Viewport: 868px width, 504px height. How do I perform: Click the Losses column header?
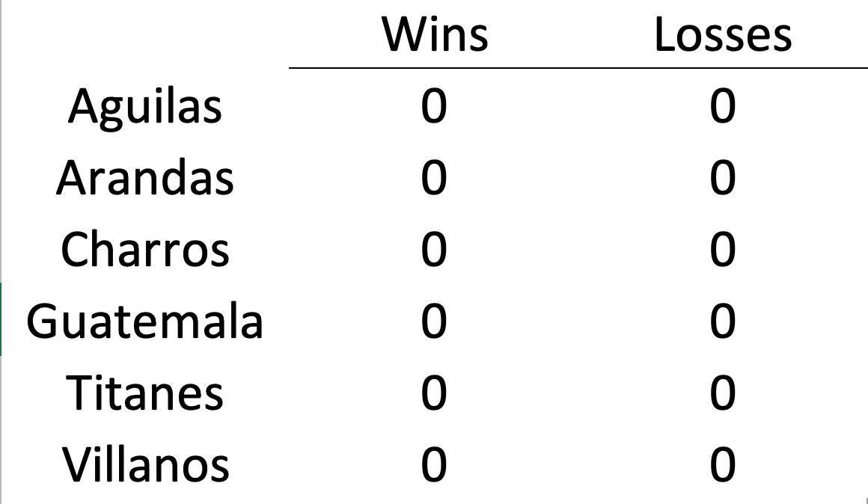pos(723,35)
